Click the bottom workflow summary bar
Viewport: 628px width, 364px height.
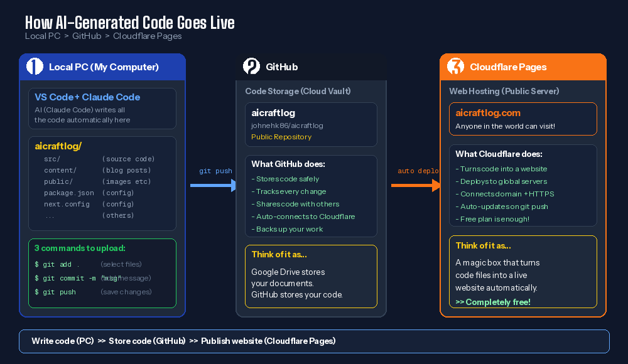click(x=314, y=341)
